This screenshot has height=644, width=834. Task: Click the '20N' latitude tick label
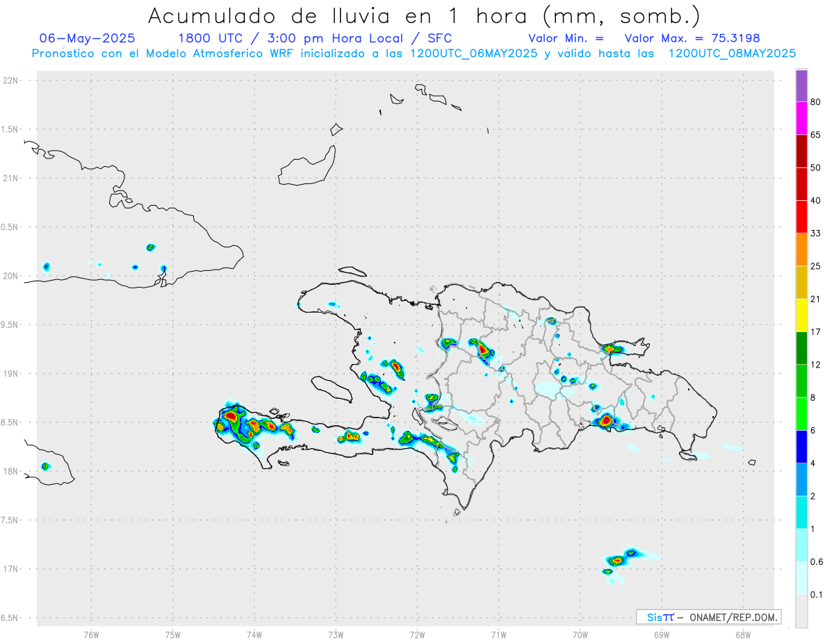[10, 276]
